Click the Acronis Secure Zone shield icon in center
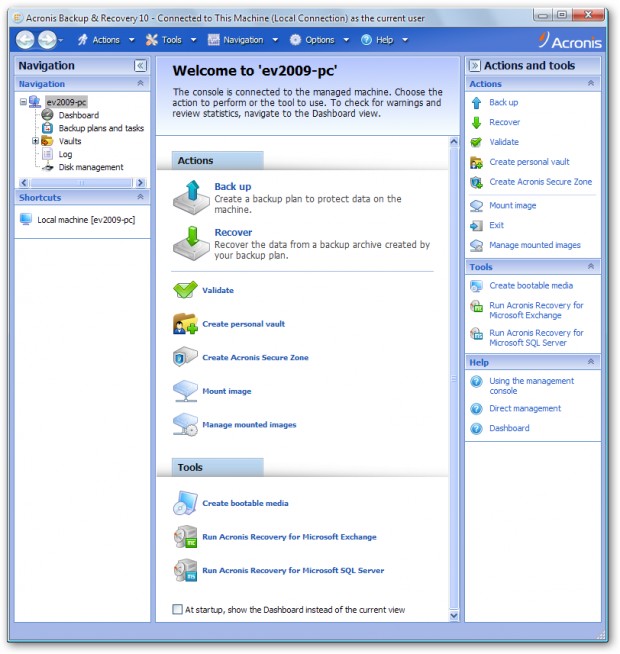This screenshot has width=620, height=654. 185,357
